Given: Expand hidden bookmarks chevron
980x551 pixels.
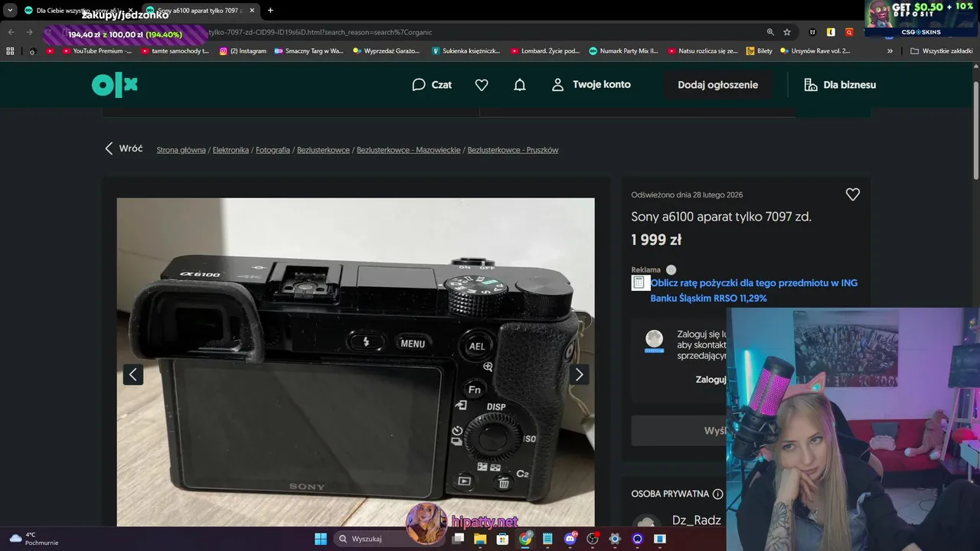Looking at the screenshot, I should coord(890,51).
